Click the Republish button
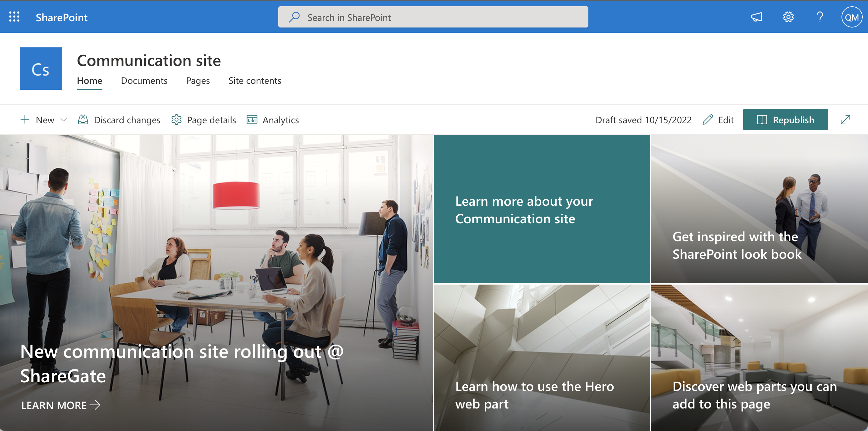 point(785,120)
